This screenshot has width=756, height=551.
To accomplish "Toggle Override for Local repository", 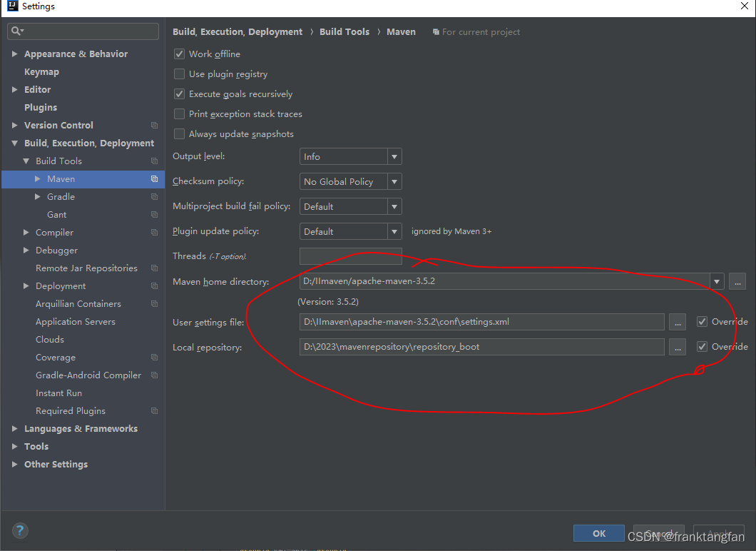I will 702,347.
